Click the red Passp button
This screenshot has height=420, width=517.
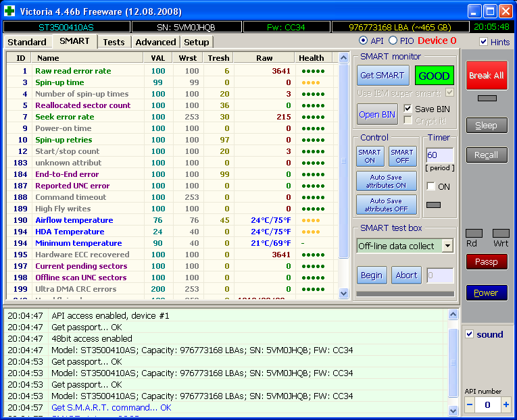486,261
